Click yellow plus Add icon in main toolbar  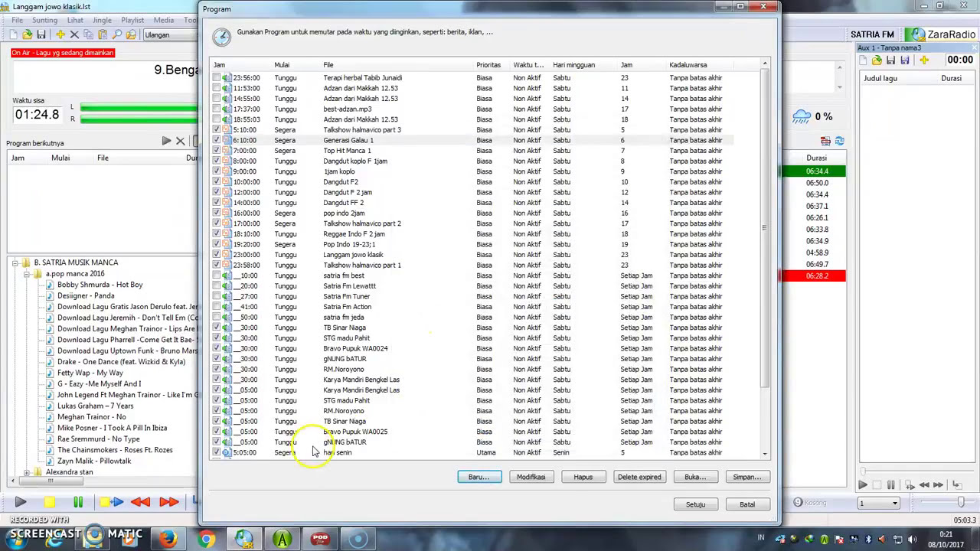[x=60, y=34]
